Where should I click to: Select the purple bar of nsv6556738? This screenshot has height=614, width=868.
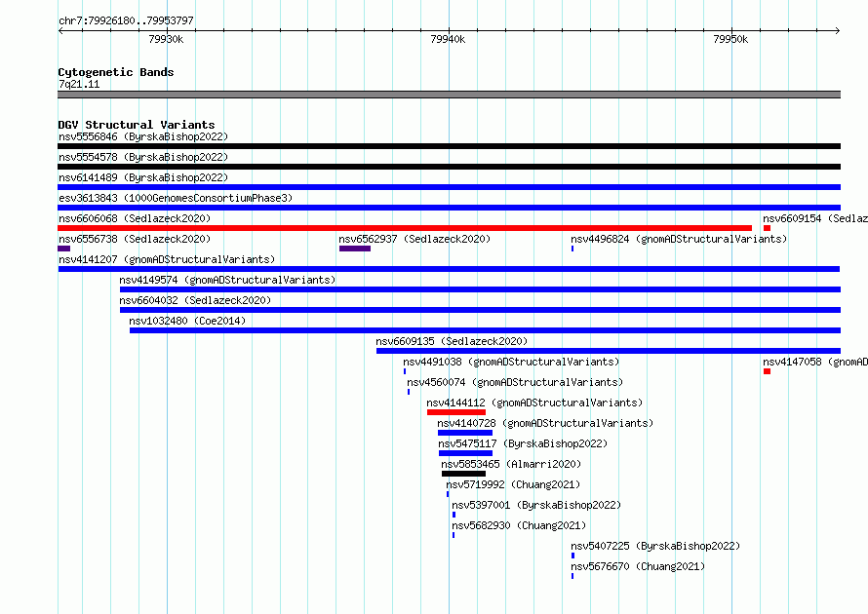63,249
